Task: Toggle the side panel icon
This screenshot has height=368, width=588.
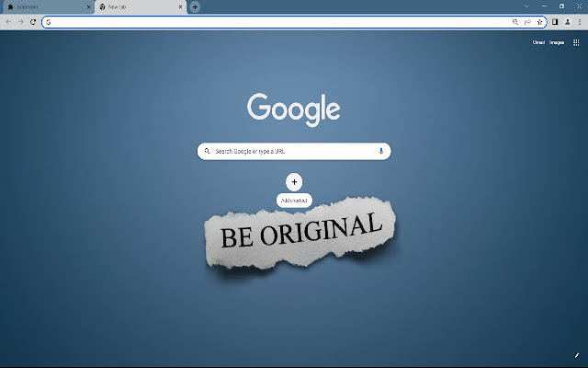Action: [x=555, y=22]
